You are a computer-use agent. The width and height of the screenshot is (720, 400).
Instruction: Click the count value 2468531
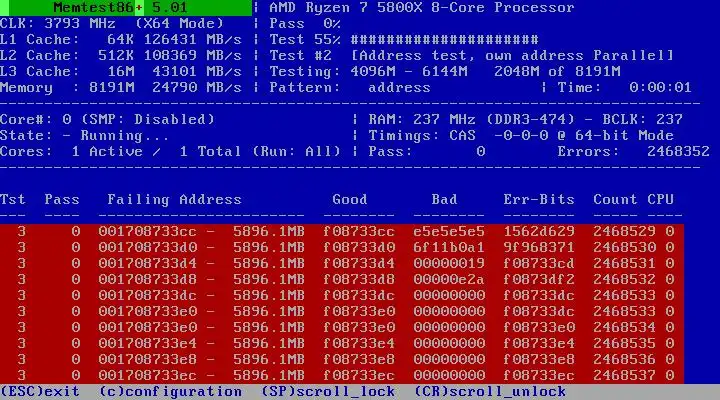(624, 264)
